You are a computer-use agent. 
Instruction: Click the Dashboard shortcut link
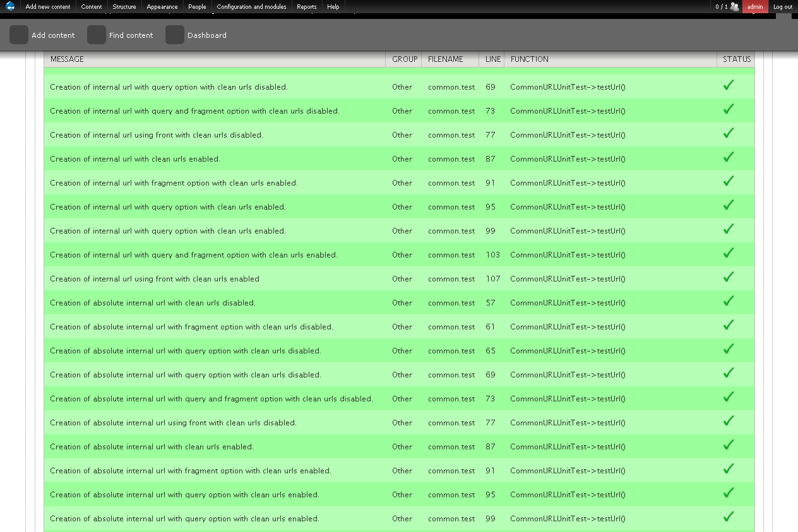207,35
